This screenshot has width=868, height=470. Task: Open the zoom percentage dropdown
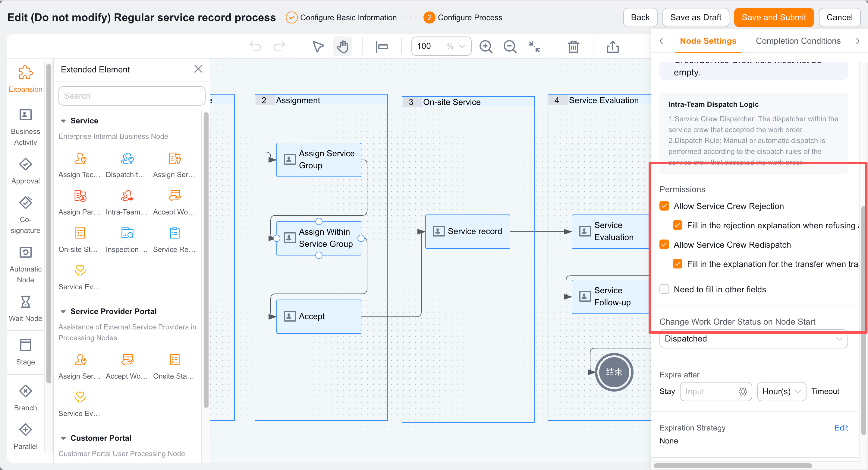pos(462,46)
